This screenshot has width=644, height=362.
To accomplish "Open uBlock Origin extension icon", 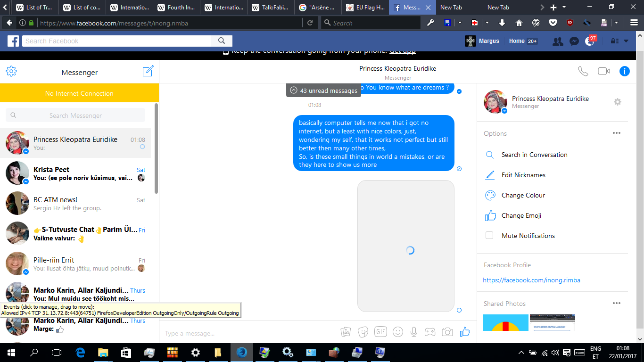I will click(570, 23).
